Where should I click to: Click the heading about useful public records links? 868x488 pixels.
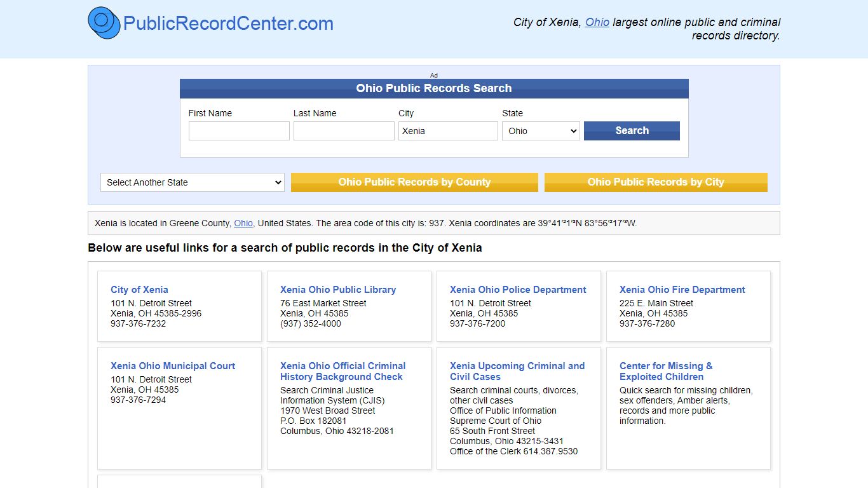click(x=285, y=248)
